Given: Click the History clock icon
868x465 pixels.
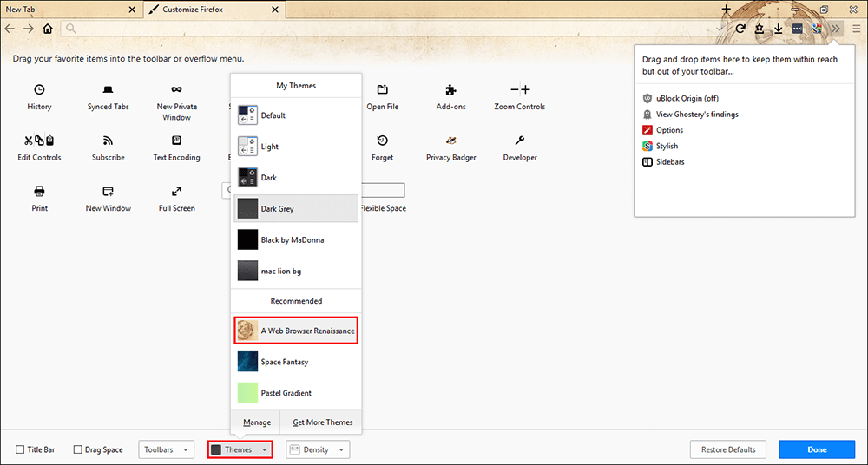Looking at the screenshot, I should (x=39, y=89).
